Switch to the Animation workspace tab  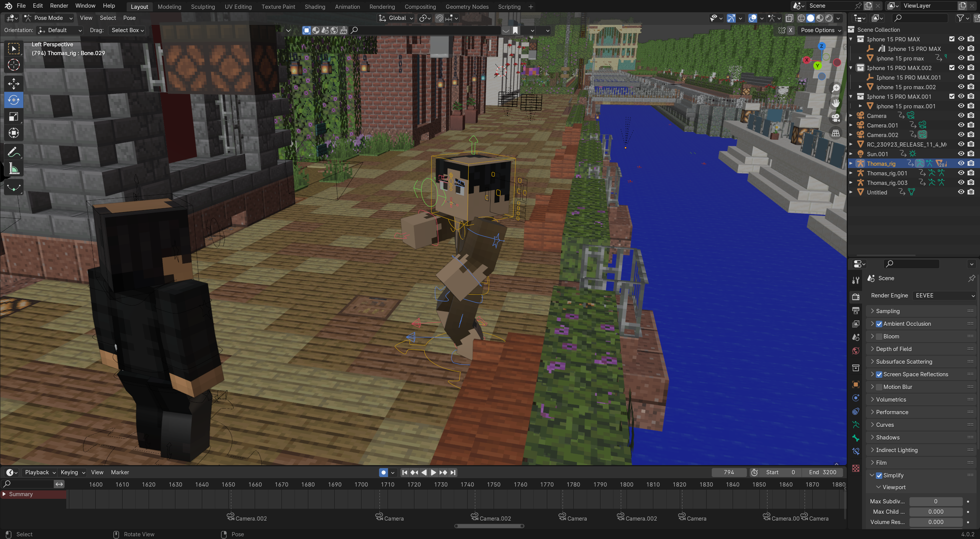click(x=347, y=7)
